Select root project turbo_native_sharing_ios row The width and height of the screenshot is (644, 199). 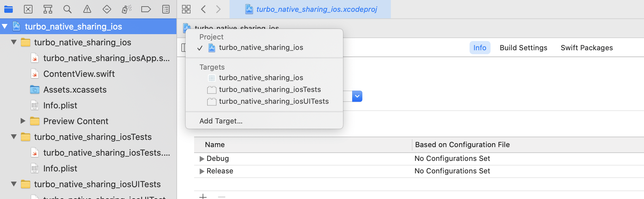coord(88,26)
